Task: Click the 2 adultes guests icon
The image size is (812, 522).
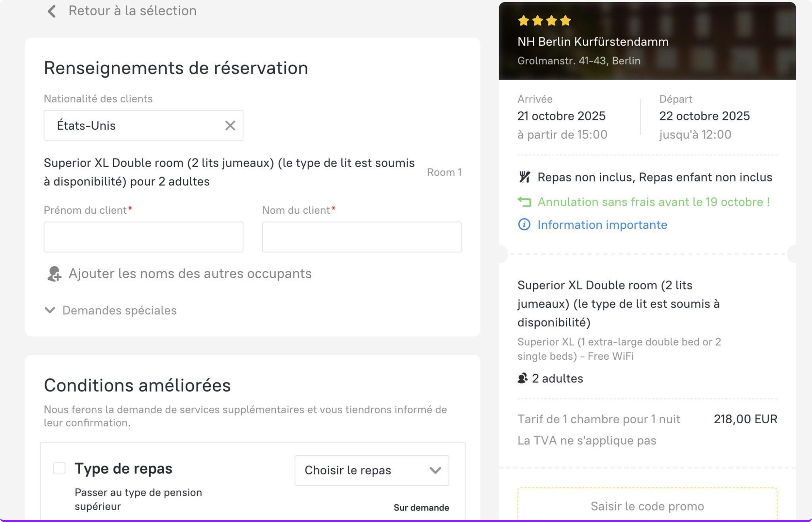Action: [x=523, y=378]
